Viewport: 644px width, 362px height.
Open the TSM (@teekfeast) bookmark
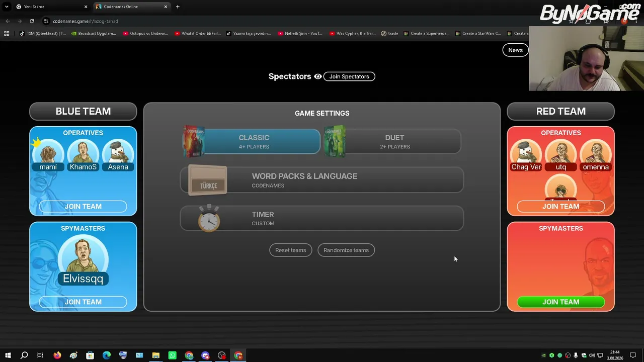point(42,34)
